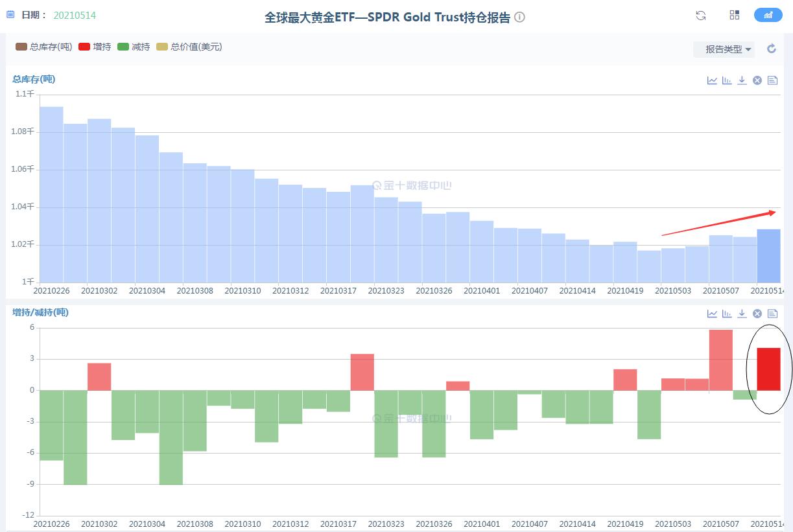Click the 20210317 label on upper chart
Viewport: 793px width, 532px height.
[x=338, y=291]
